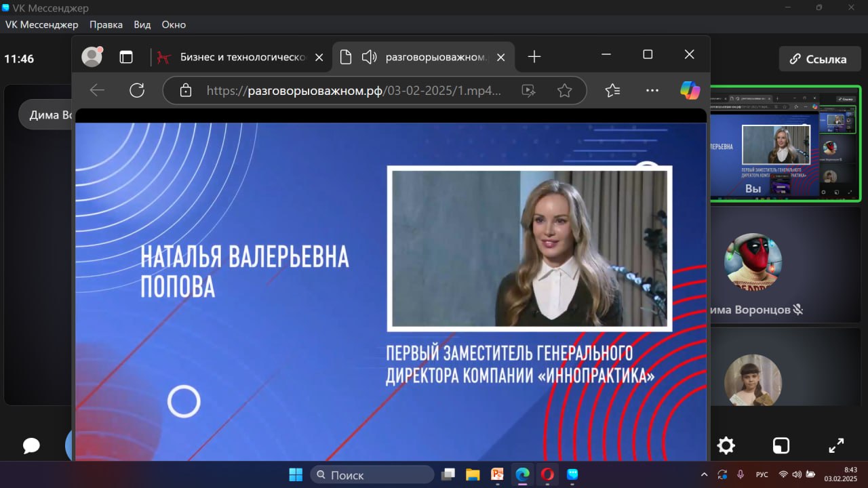
Task: Enter fullscreen call mode
Action: coord(836,445)
